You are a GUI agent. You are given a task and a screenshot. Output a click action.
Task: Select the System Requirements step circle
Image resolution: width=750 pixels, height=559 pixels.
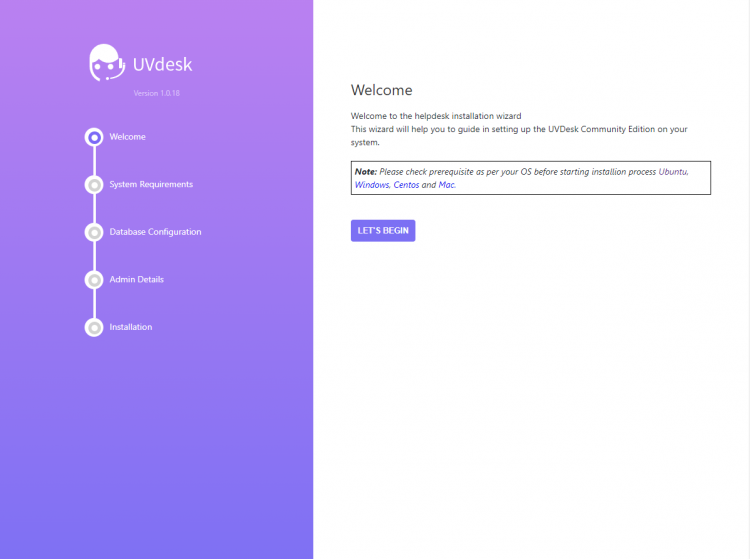pos(94,185)
